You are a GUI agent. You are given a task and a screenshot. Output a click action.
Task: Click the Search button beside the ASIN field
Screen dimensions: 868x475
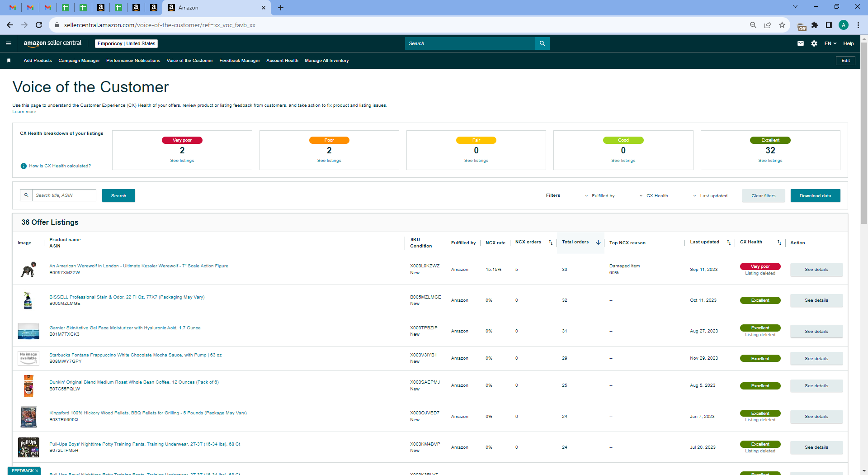118,195
